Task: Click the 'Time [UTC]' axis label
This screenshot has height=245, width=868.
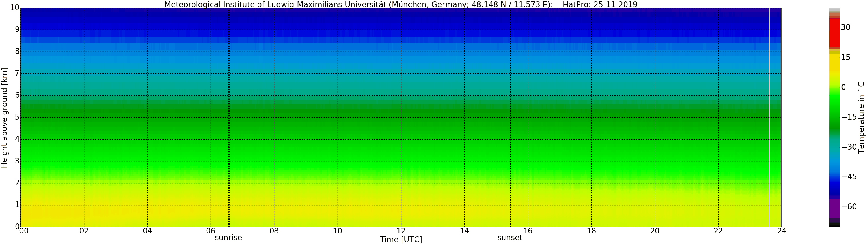Action: coord(401,240)
